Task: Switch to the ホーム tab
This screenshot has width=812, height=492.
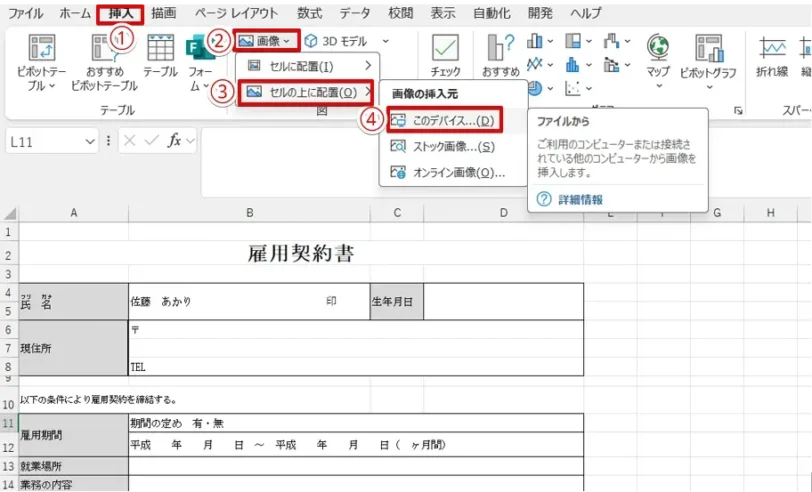Action: click(x=75, y=13)
